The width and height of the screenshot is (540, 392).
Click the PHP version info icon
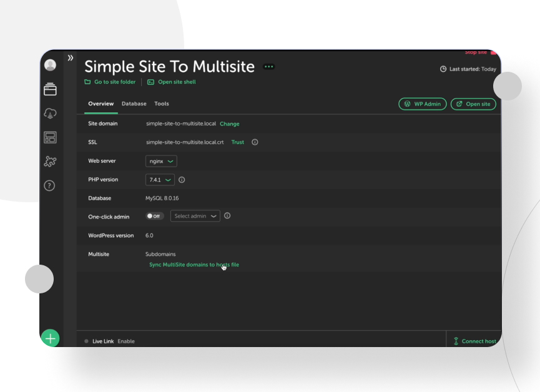182,180
